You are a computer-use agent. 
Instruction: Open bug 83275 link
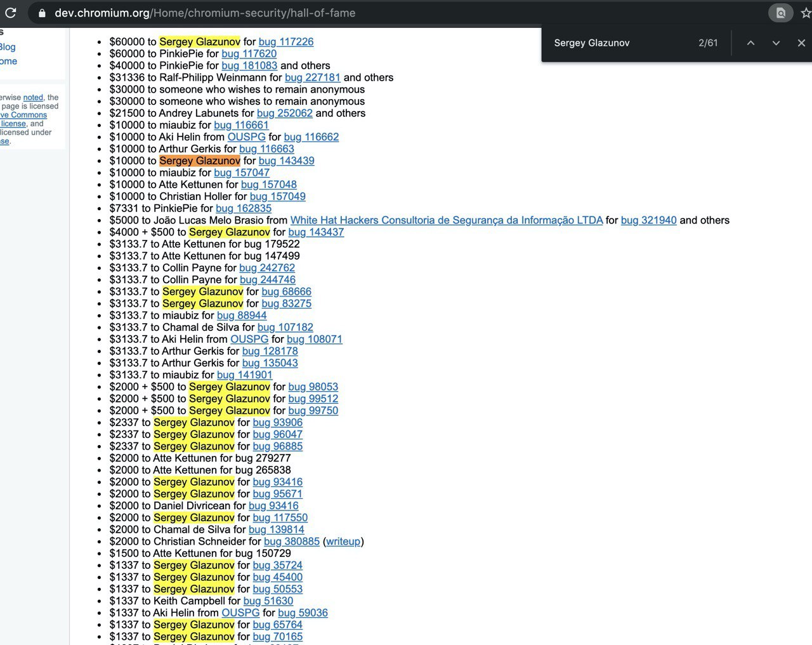(x=287, y=303)
